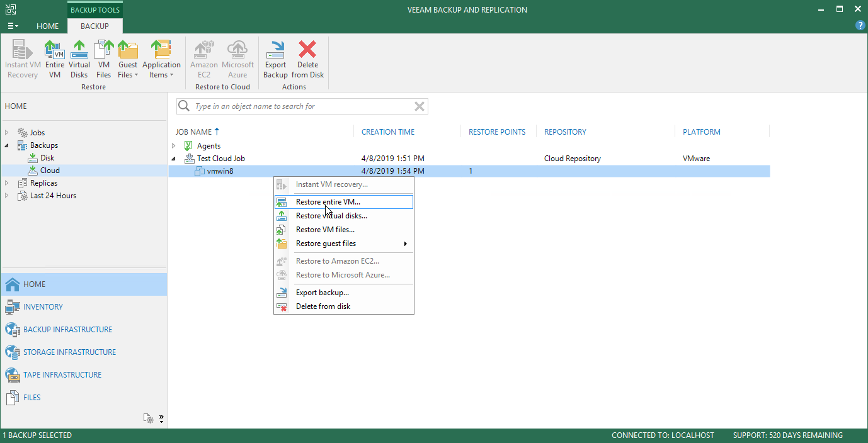The image size is (868, 443).
Task: Expand the Jobs tree node
Action: coord(7,133)
